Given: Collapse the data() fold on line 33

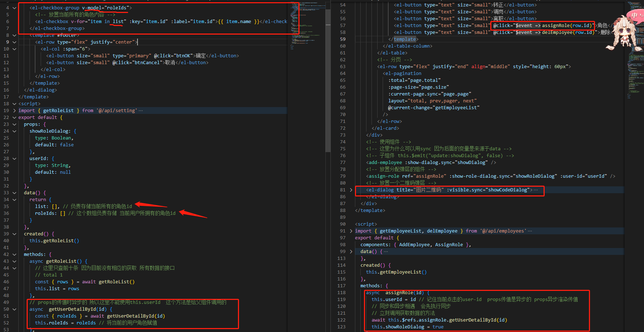Looking at the screenshot, I should coord(14,193).
